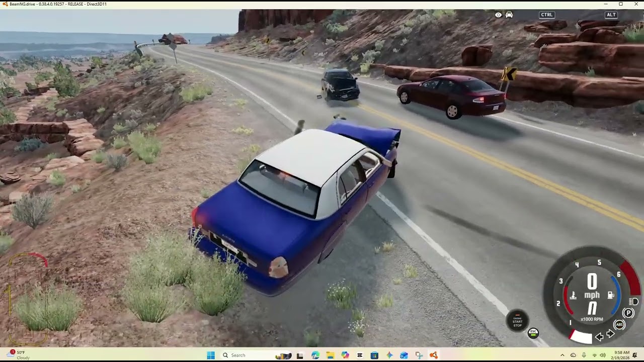Click the BeamNG.drive window title text
The width and height of the screenshot is (644, 362).
click(x=58, y=4)
